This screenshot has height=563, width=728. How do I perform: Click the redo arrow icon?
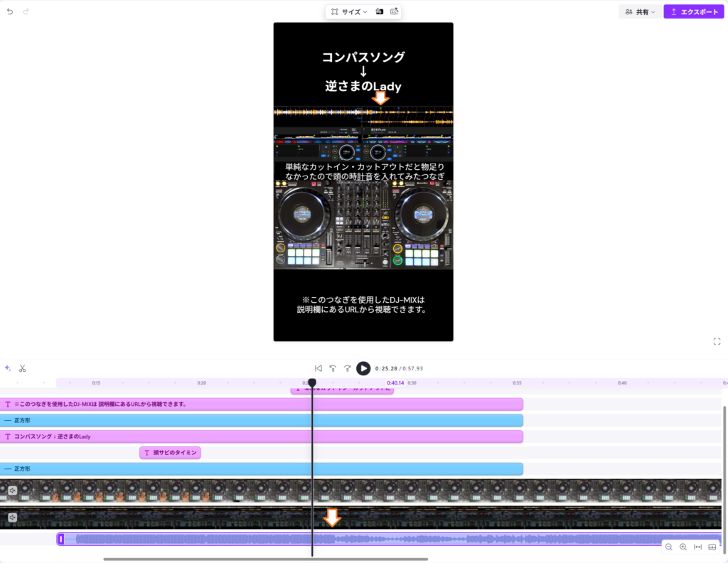26,12
